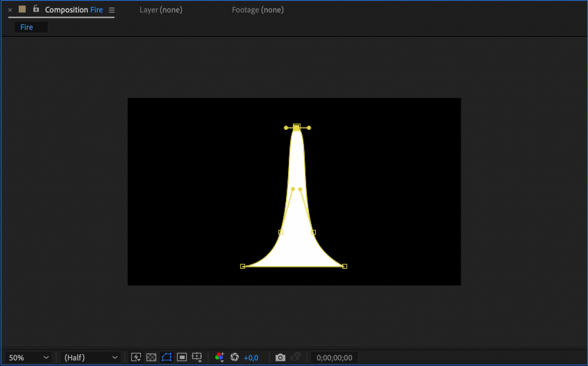588x366 pixels.
Task: Switch to the Layer (none) tab
Action: [x=161, y=10]
